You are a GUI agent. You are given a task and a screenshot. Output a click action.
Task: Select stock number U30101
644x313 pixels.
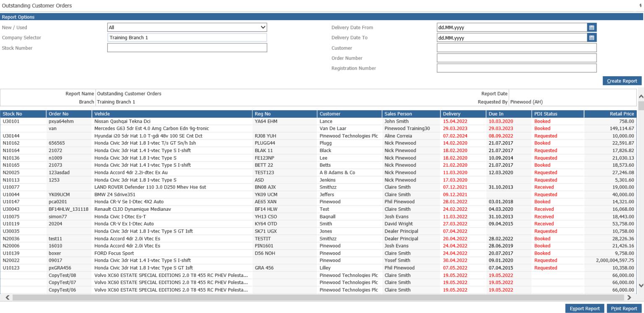11,121
